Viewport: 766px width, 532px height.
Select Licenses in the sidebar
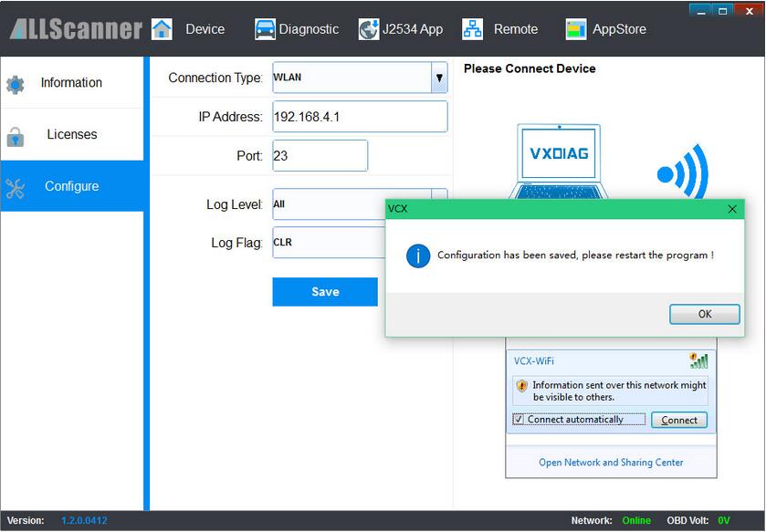(x=72, y=135)
